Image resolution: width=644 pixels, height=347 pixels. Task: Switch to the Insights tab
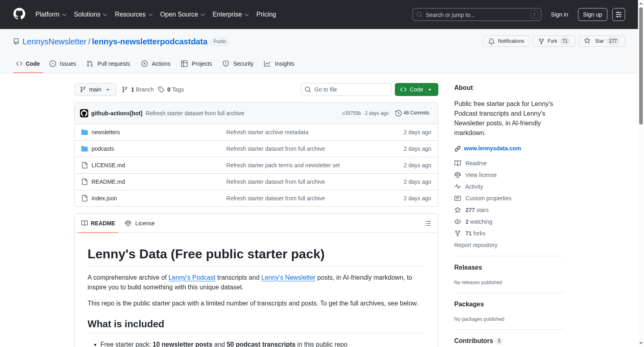pos(279,64)
